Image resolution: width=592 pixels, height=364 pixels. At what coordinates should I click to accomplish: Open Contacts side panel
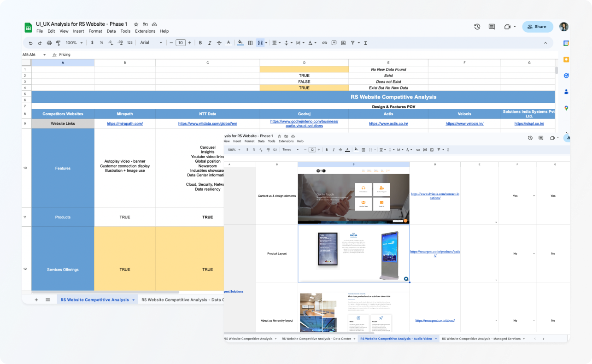coord(566,92)
